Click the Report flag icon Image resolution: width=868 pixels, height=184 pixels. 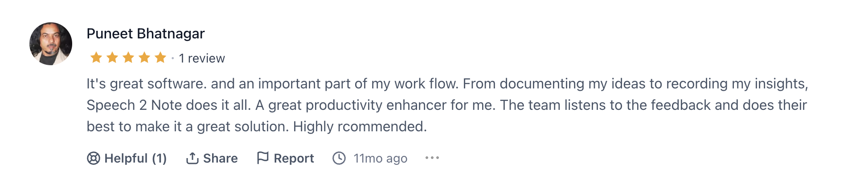[x=263, y=158]
